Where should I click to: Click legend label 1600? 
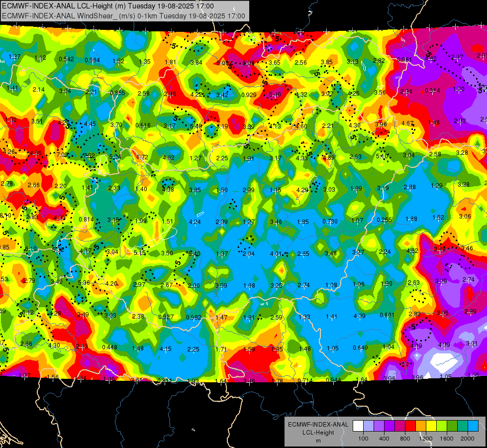(x=447, y=439)
